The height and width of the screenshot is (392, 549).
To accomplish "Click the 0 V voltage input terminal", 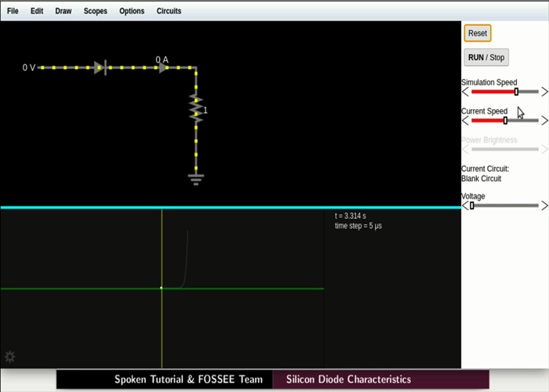I will coord(40,67).
